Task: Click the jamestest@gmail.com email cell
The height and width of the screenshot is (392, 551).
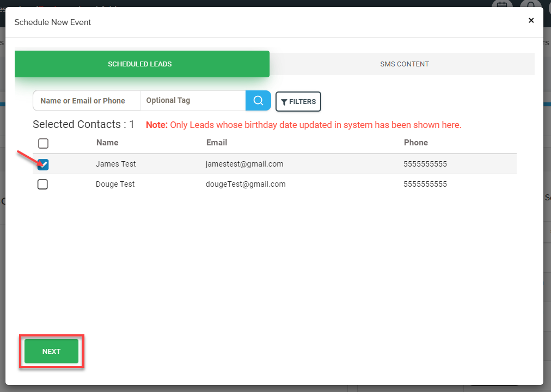Action: (x=244, y=164)
